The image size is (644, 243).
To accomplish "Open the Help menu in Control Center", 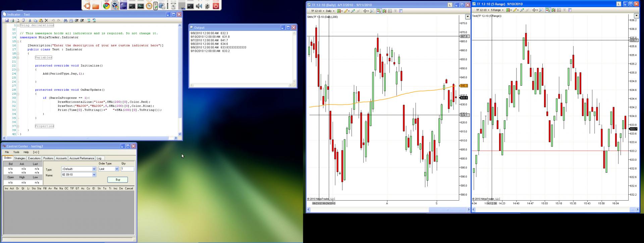I will pos(26,152).
